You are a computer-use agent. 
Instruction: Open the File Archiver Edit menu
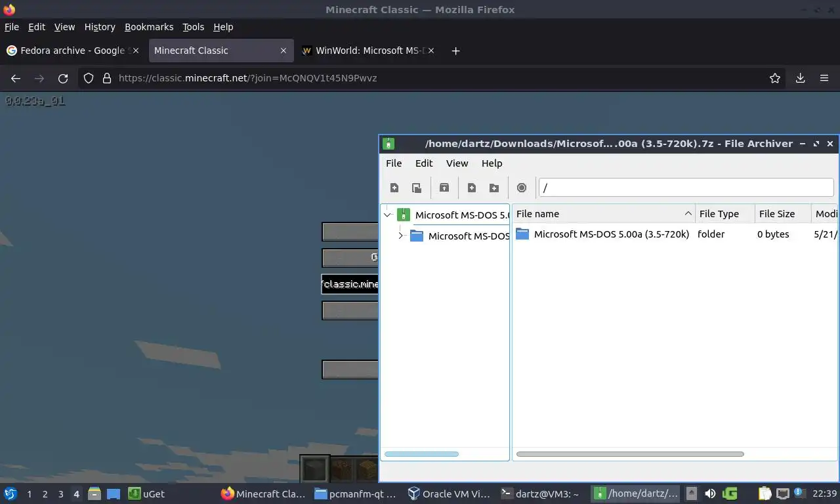pyautogui.click(x=424, y=163)
